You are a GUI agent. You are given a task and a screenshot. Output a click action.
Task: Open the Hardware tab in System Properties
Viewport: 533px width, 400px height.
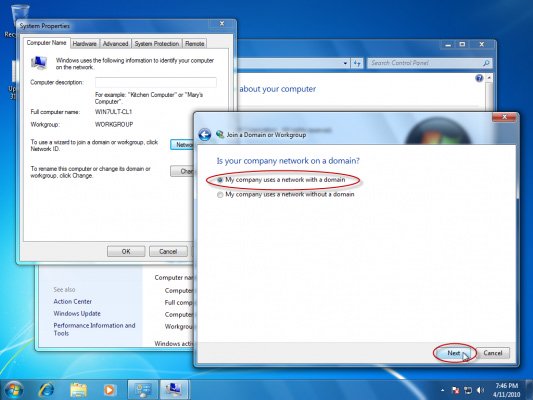(85, 44)
